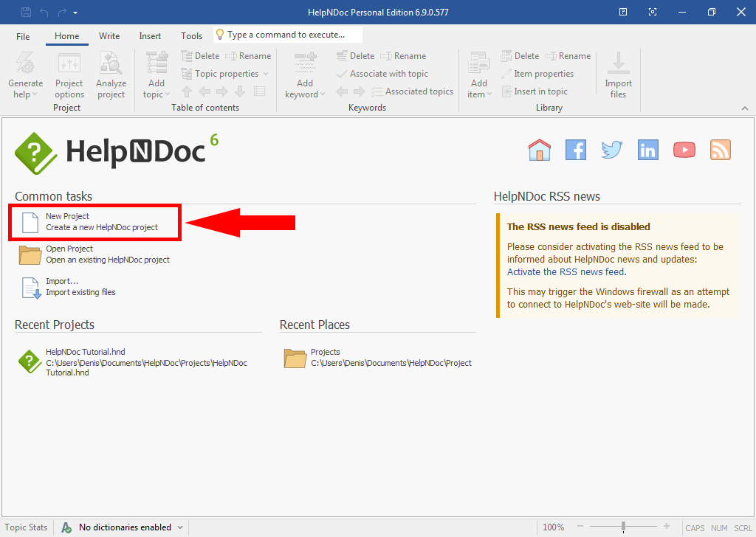756x537 pixels.
Task: Open the 'No dictionaries enabled' dropdown
Action: coord(131,527)
